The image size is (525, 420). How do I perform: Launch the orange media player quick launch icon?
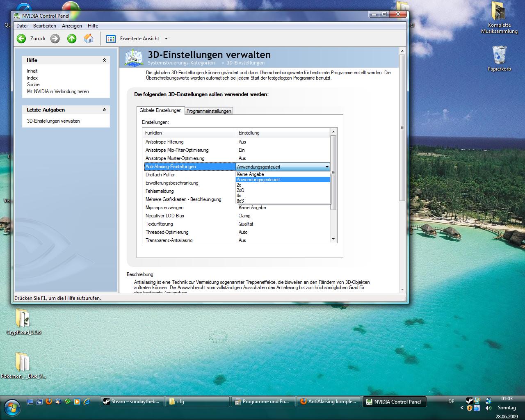coord(77,402)
